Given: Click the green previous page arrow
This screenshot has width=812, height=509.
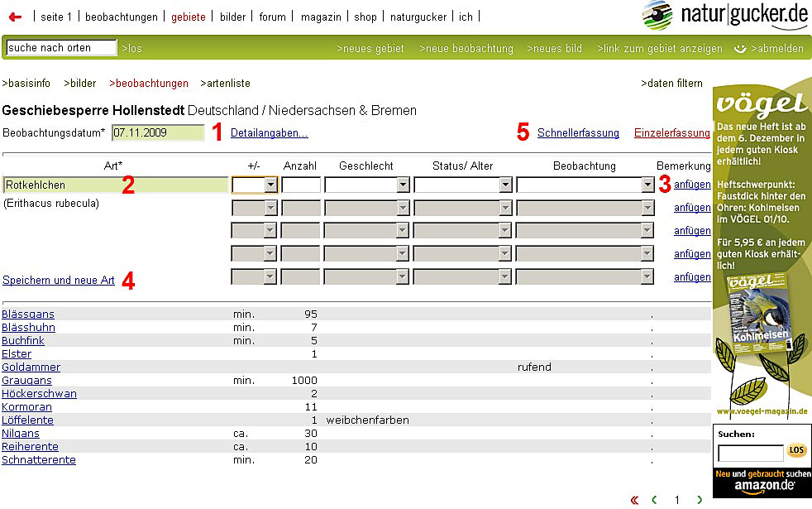Looking at the screenshot, I should [x=655, y=500].
